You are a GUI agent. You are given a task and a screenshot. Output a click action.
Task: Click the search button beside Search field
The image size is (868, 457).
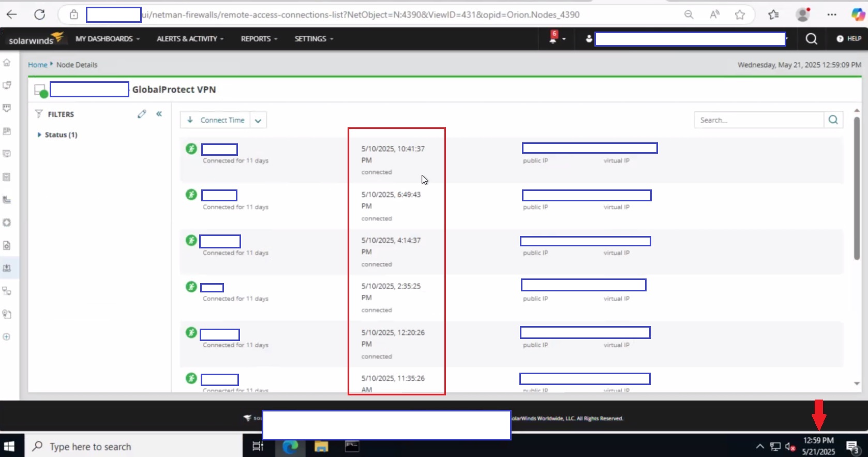click(x=833, y=120)
